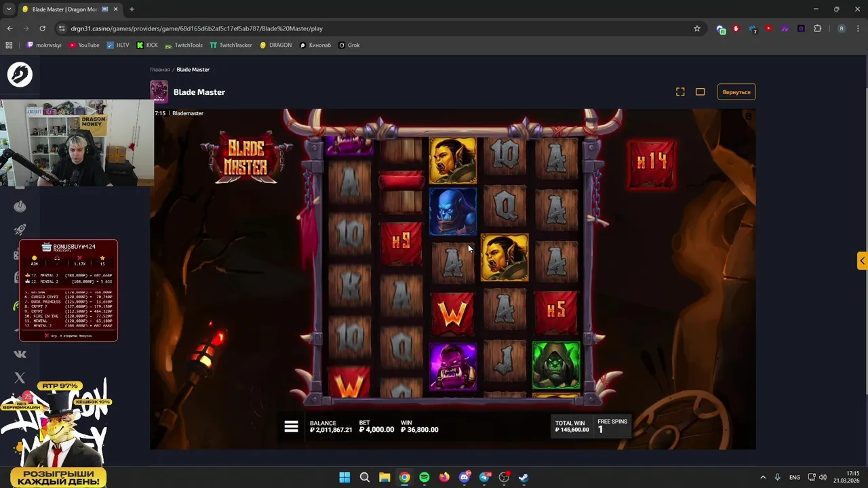
Task: Open the Кинопаб bookmark
Action: click(315, 45)
